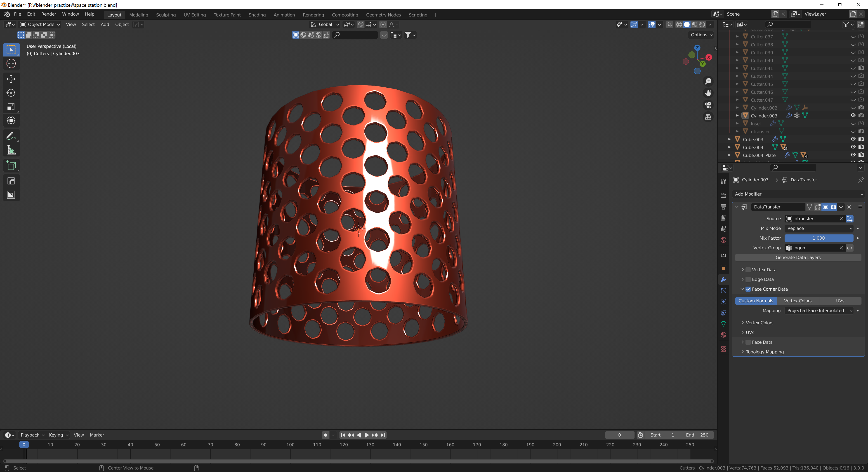
Task: Expand the Topology Mapping section
Action: [764, 352]
